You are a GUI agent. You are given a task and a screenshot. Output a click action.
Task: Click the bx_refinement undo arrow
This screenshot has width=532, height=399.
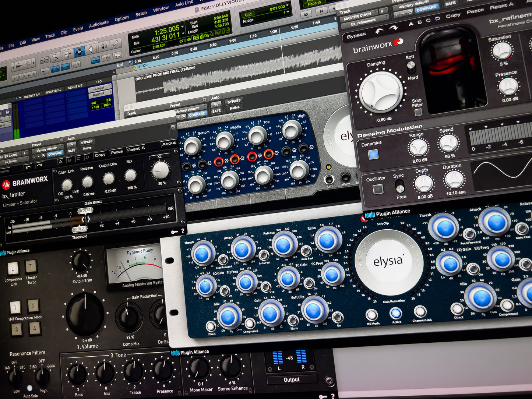click(379, 31)
